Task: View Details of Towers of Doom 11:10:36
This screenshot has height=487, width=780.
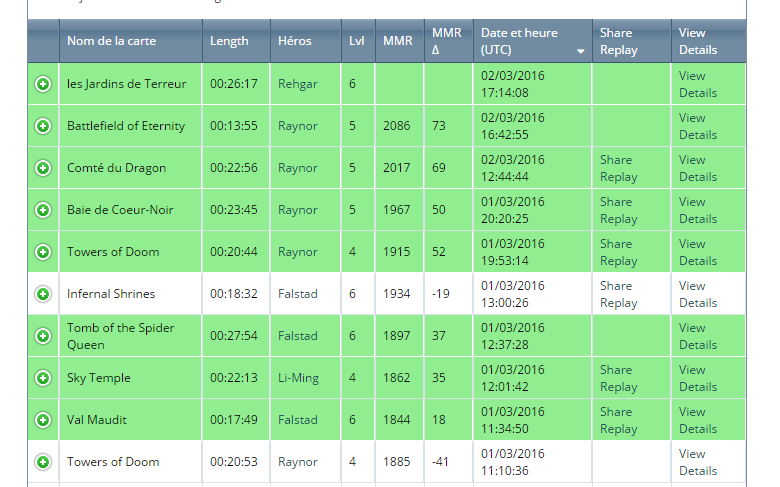Action: coord(698,462)
